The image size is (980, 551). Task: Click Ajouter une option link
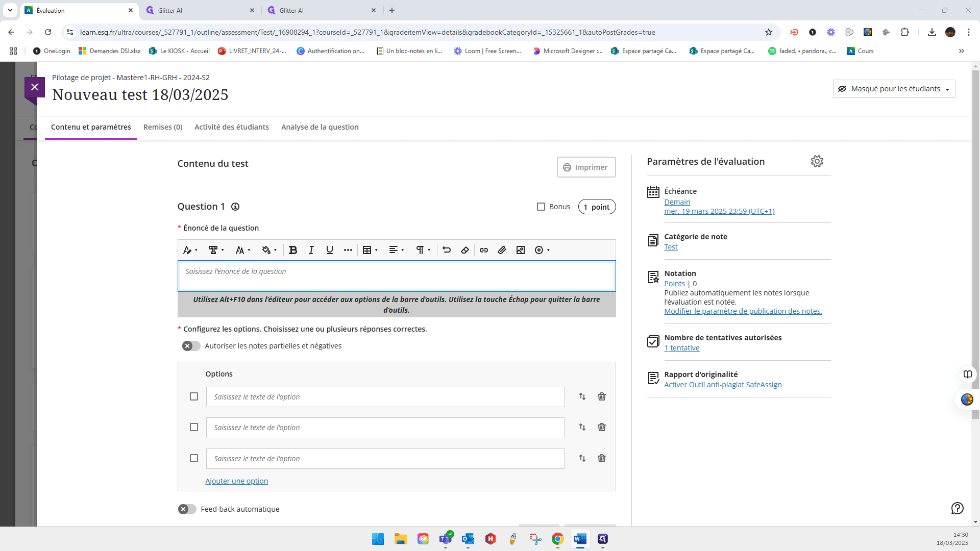point(237,481)
